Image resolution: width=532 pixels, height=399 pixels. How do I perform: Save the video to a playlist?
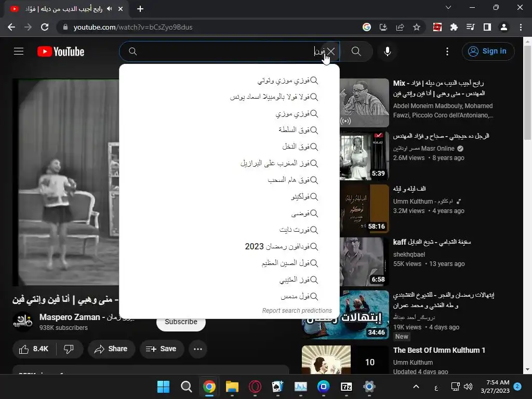[x=162, y=349]
